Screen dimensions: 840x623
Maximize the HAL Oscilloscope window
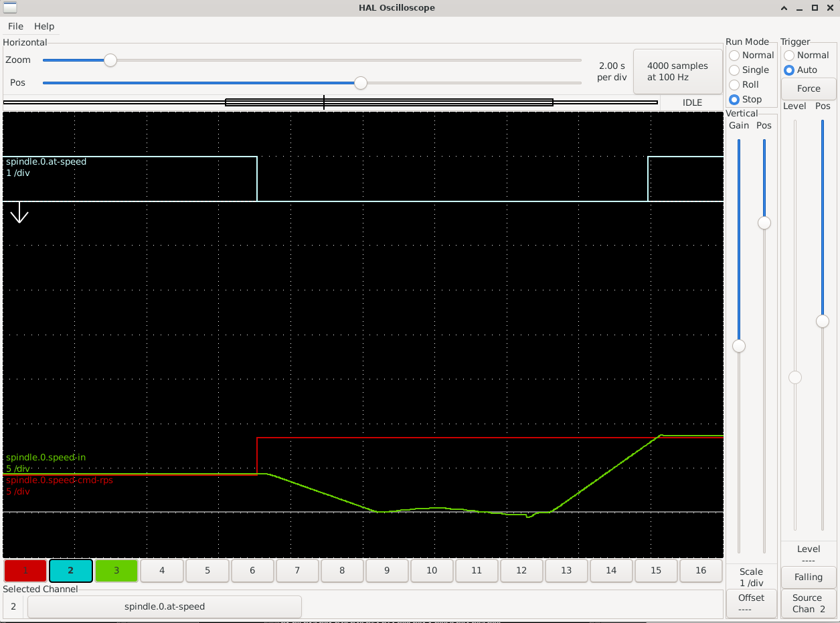click(x=815, y=8)
